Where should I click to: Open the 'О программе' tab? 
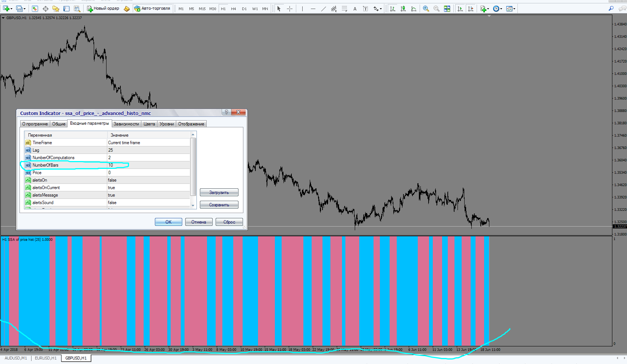tap(35, 124)
